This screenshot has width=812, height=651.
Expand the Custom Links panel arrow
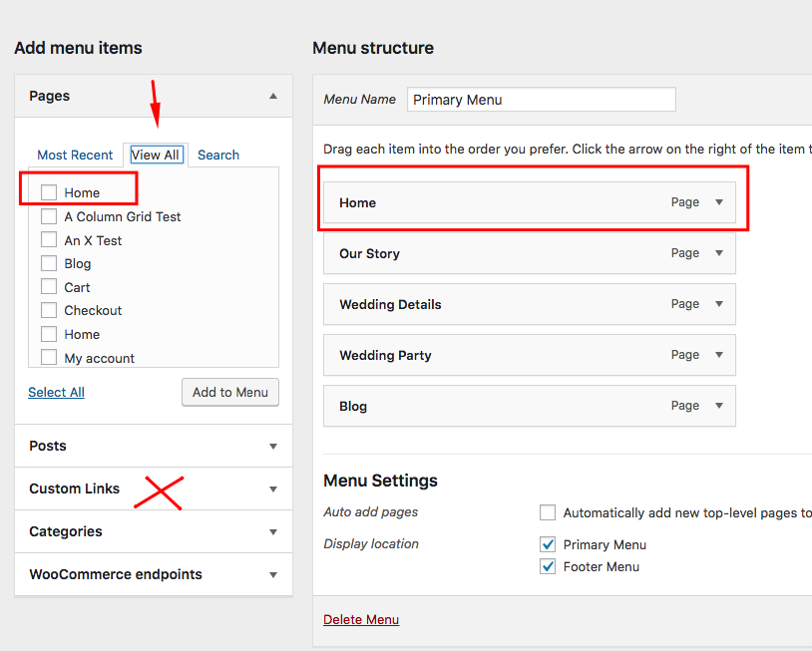pyautogui.click(x=273, y=489)
